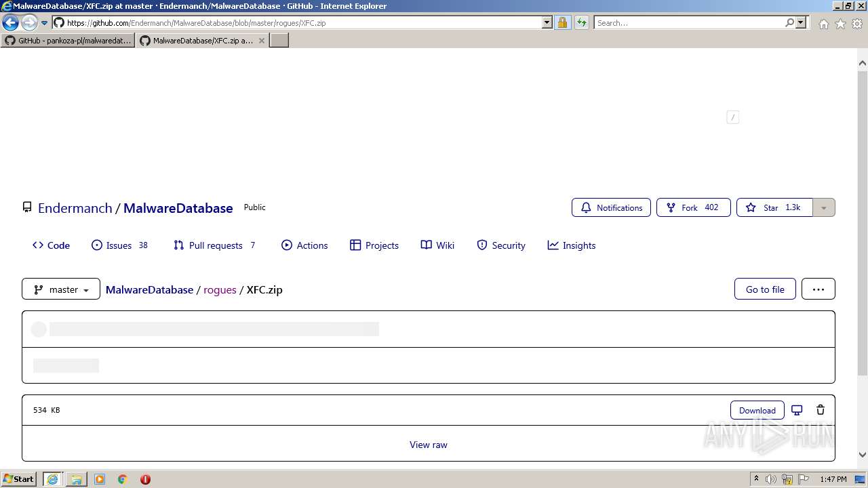The height and width of the screenshot is (488, 868).
Task: Open Action Center flag tray icon
Action: (804, 479)
